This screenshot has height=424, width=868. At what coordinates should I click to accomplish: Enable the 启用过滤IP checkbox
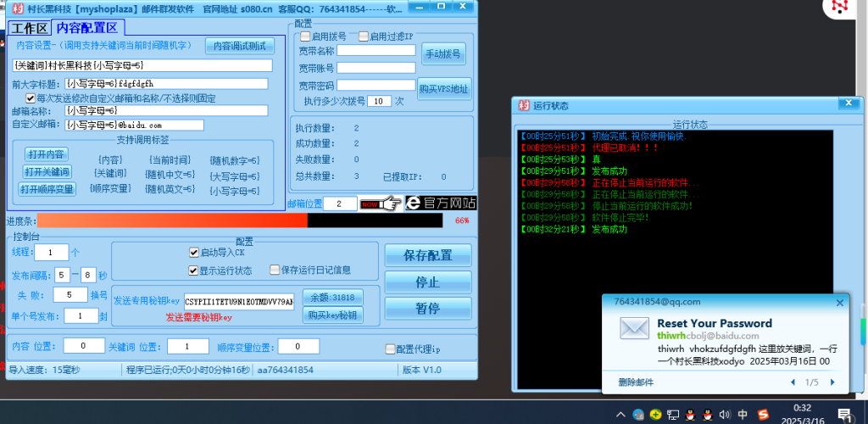coord(363,36)
